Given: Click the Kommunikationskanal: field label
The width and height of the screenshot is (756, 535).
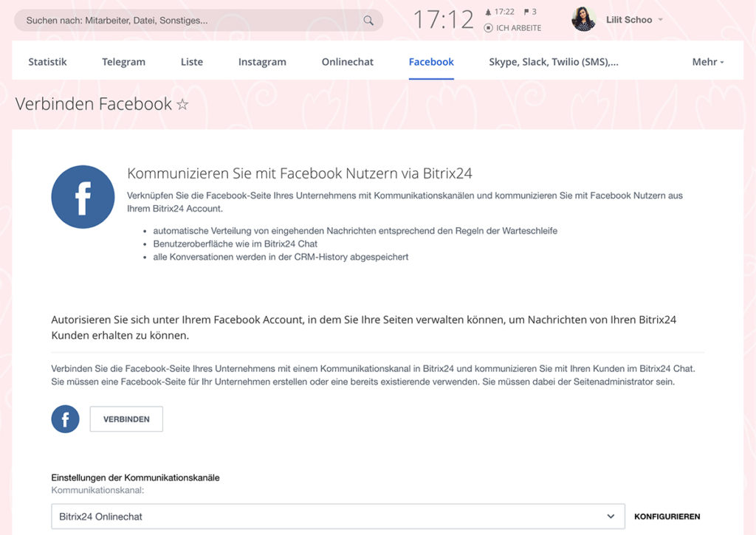Looking at the screenshot, I should (97, 490).
